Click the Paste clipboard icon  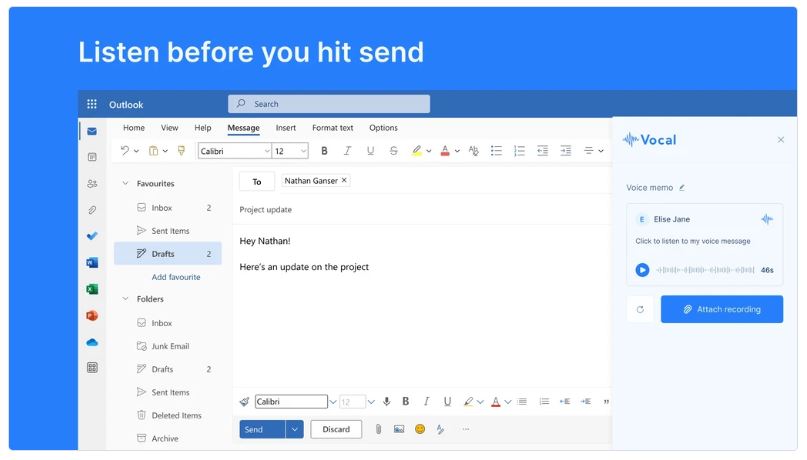tap(153, 151)
